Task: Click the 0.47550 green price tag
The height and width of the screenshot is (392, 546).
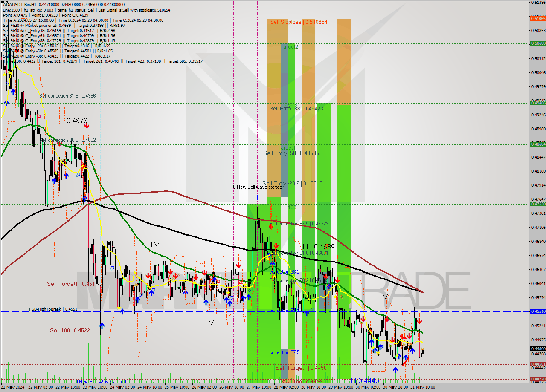Action: (x=537, y=204)
